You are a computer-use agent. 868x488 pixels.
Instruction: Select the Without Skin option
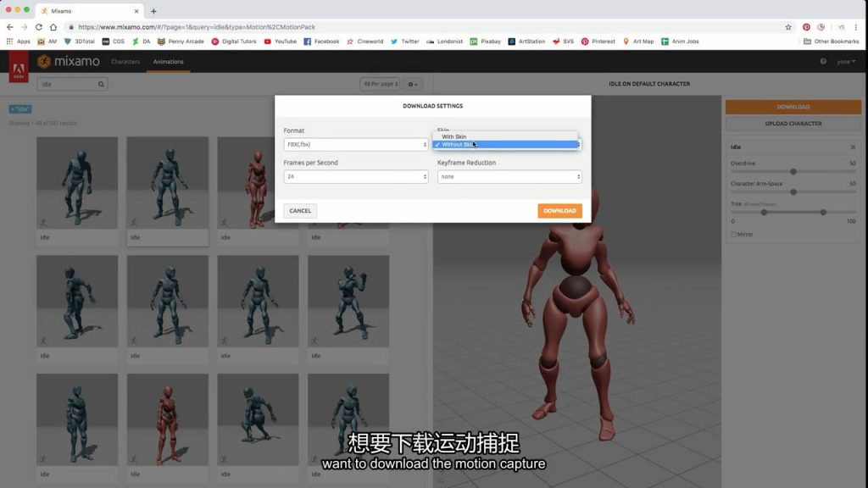pos(506,144)
